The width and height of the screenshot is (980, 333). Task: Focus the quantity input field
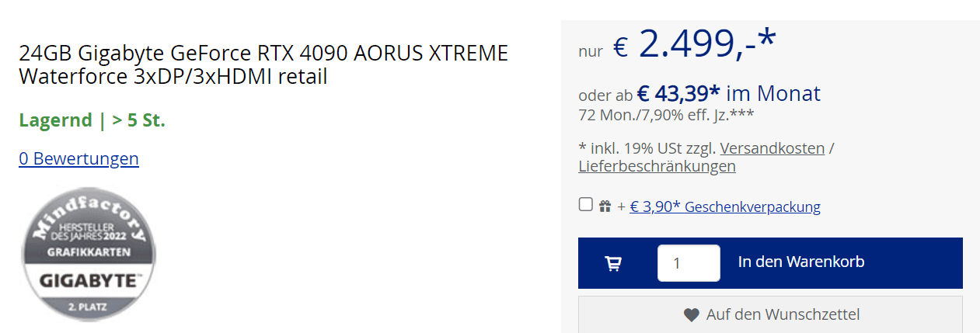pyautogui.click(x=689, y=263)
